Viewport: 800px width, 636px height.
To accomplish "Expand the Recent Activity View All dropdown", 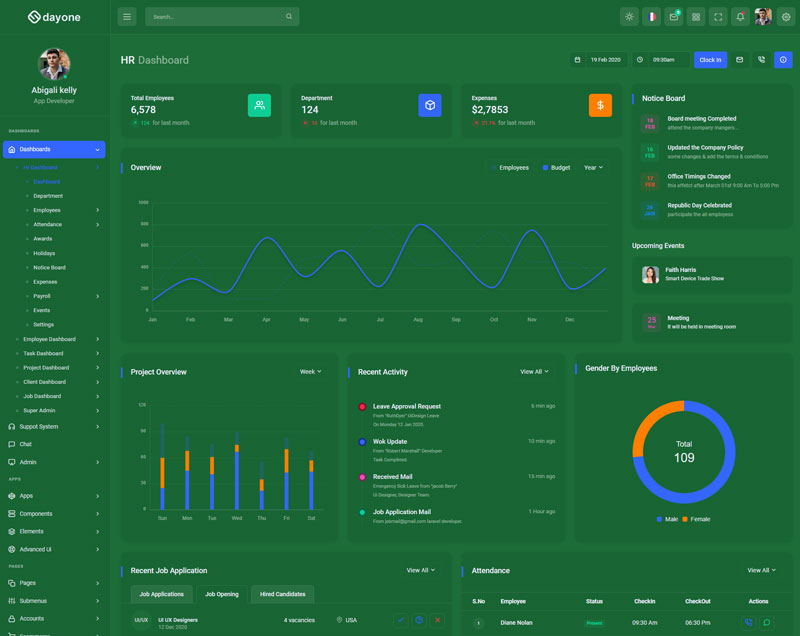I will coord(534,372).
